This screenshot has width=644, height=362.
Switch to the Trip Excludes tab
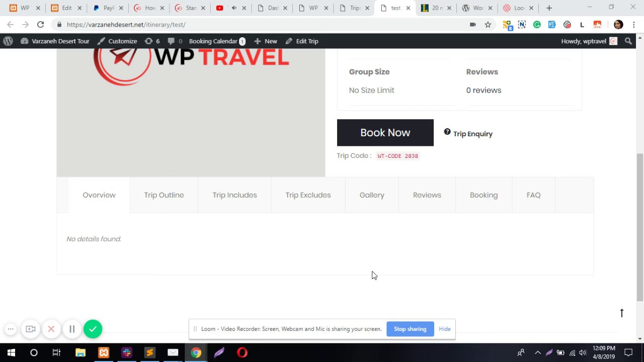(308, 195)
